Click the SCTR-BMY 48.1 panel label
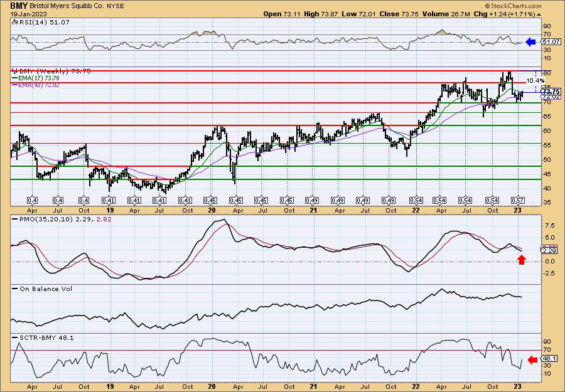Screen dimensions: 565x392 43,337
